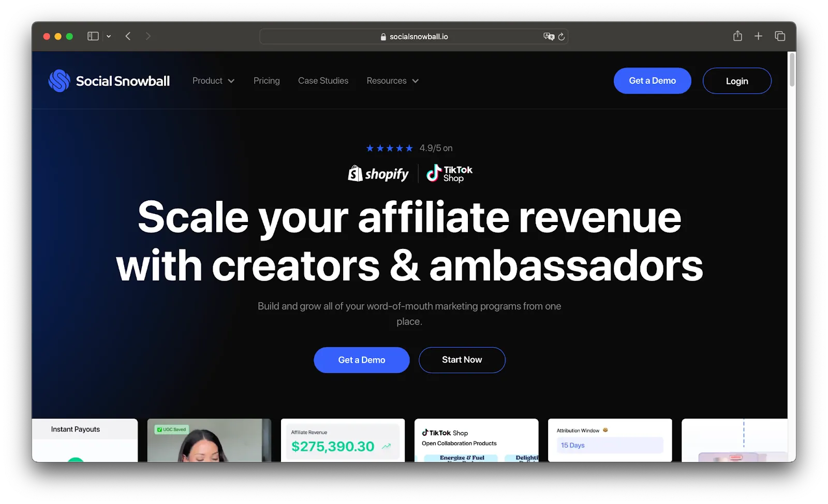Click the socialsnowball.io address bar

(x=413, y=36)
